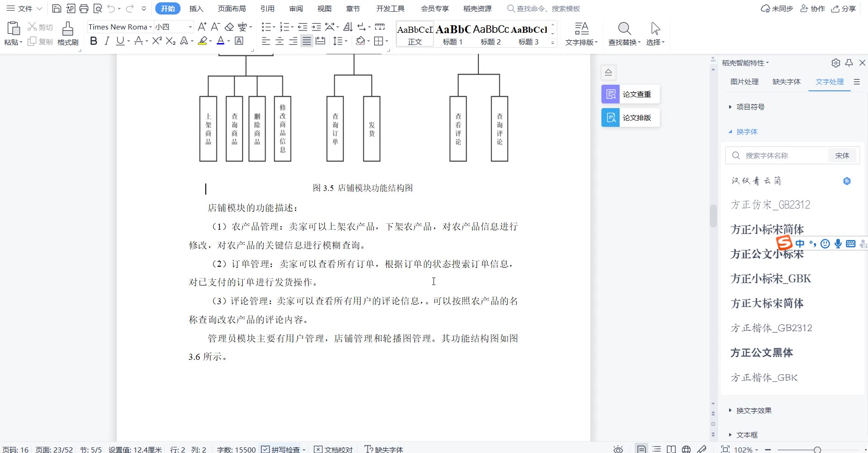Viewport: 868px width, 453px height.
Task: Click the Print icon in quick access bar
Action: (84, 8)
